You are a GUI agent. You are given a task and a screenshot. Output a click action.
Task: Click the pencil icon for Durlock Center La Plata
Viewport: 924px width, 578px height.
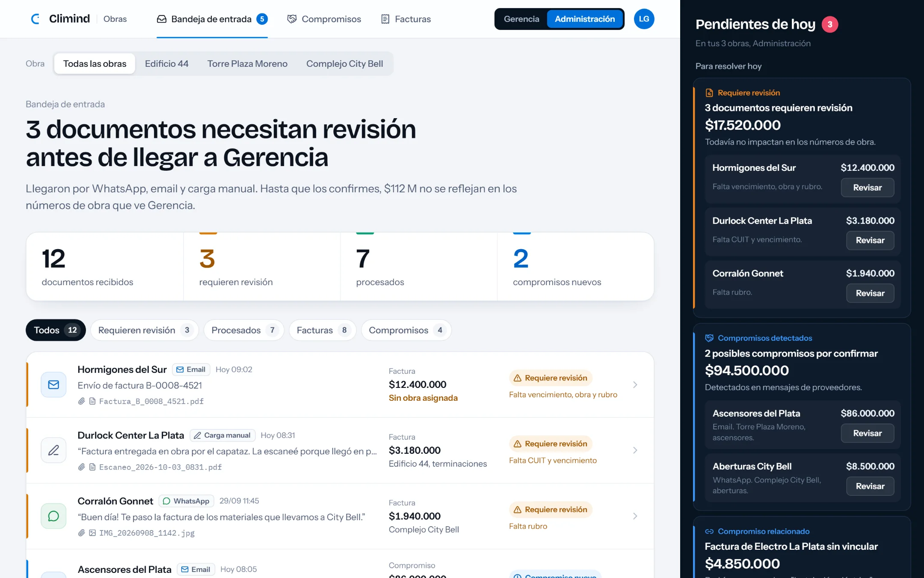[x=53, y=450]
